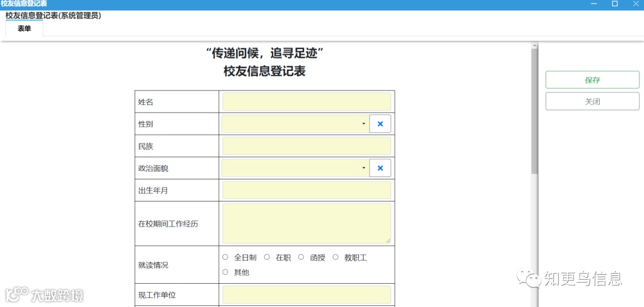The width and height of the screenshot is (644, 307).
Task: Switch to the 表单 tab
Action: point(24,29)
